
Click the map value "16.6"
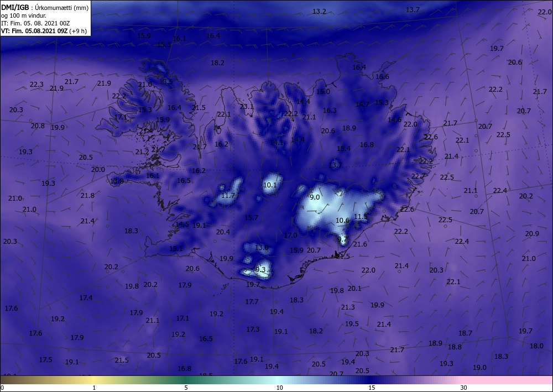(382, 77)
